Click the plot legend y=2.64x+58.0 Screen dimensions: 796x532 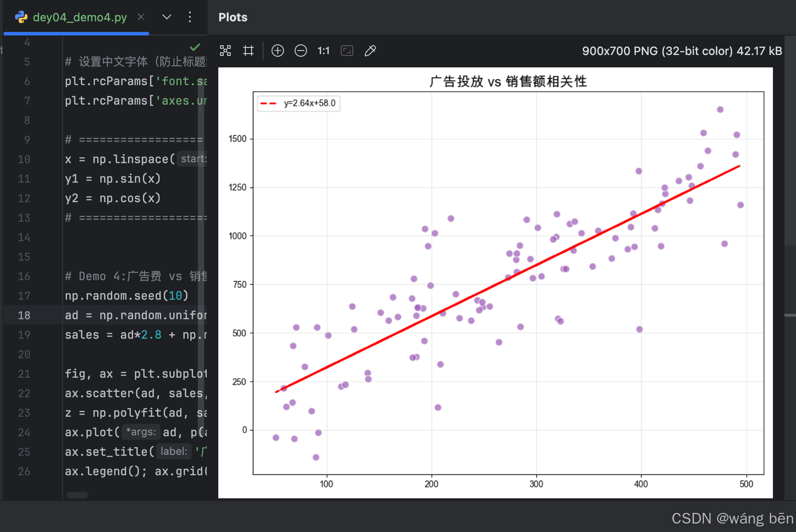click(299, 103)
